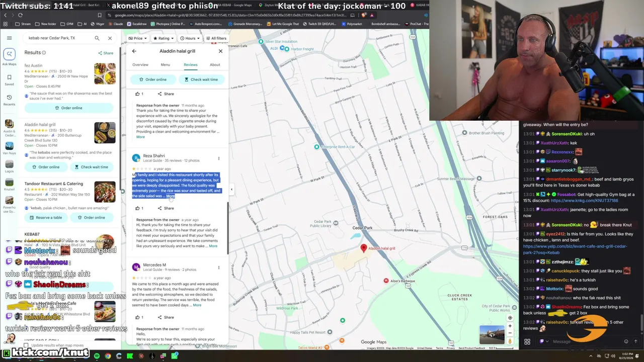Open the chat emoji picker
Viewport: 644px width, 362px height.
[x=626, y=341]
